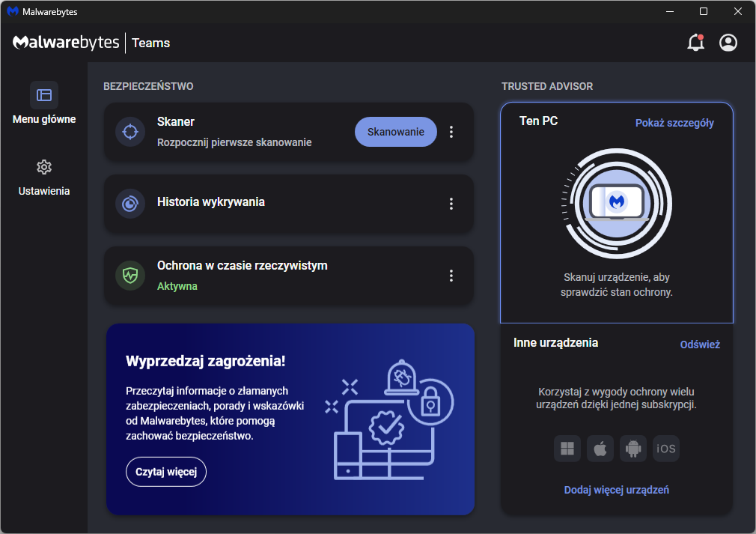Image resolution: width=756 pixels, height=534 pixels.
Task: Select the iOS platform icon
Action: (x=666, y=449)
